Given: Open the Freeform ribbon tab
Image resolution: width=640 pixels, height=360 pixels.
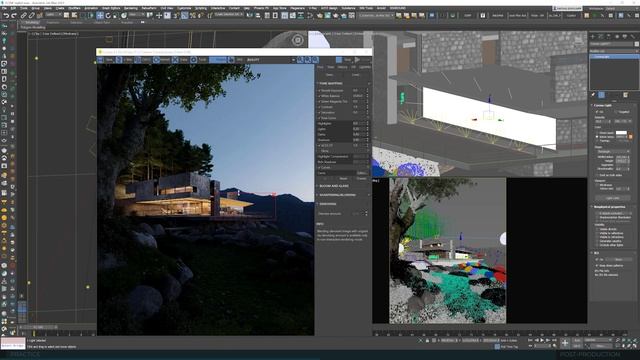Looking at the screenshot, I should pyautogui.click(x=53, y=23).
